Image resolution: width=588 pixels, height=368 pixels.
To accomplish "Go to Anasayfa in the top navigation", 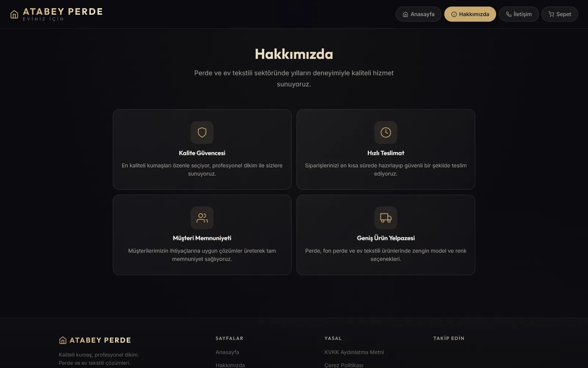I will 418,14.
